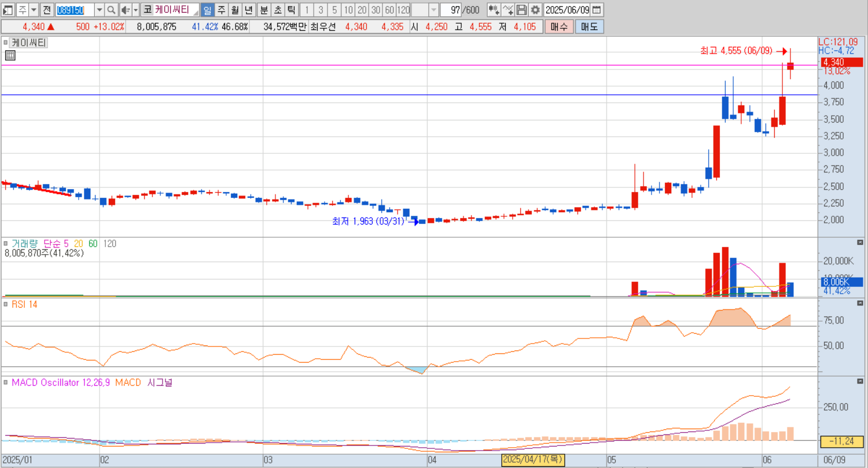868x468 pixels.
Task: Open the 주 type dropdown arrow
Action: click(x=33, y=10)
